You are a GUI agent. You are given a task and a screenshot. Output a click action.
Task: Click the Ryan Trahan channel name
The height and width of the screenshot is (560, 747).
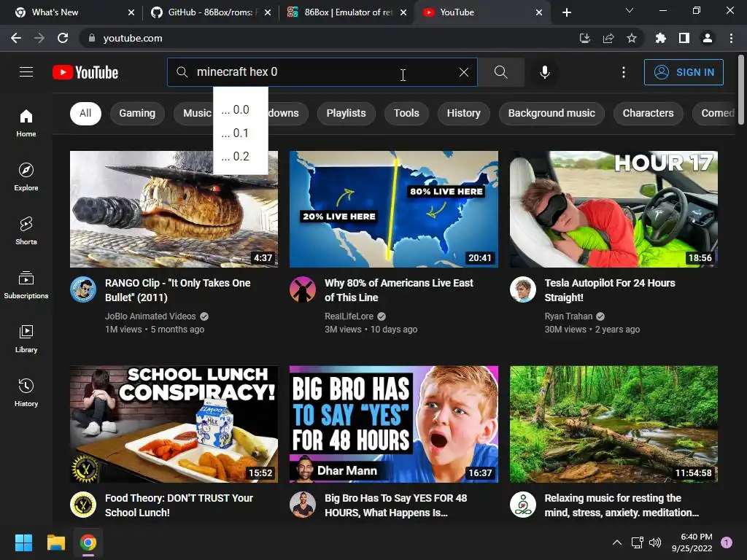point(568,316)
